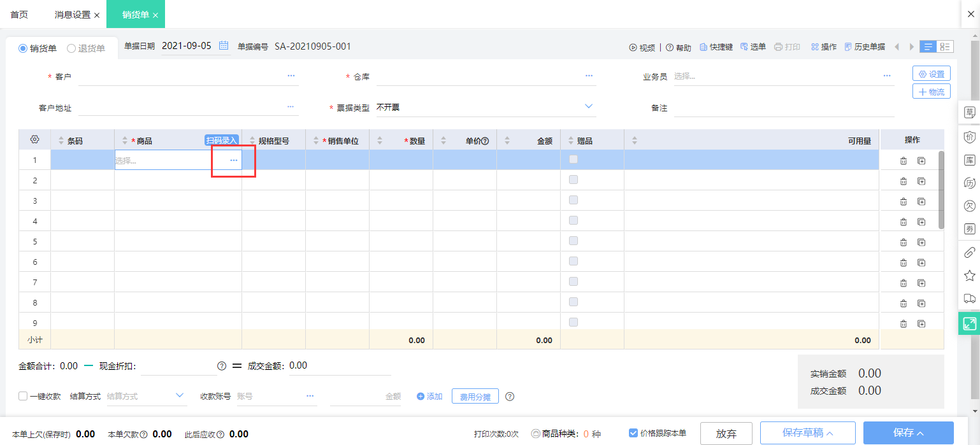Open the 草 draft sidebar icon
Viewport: 980px width, 445px height.
coord(970,113)
